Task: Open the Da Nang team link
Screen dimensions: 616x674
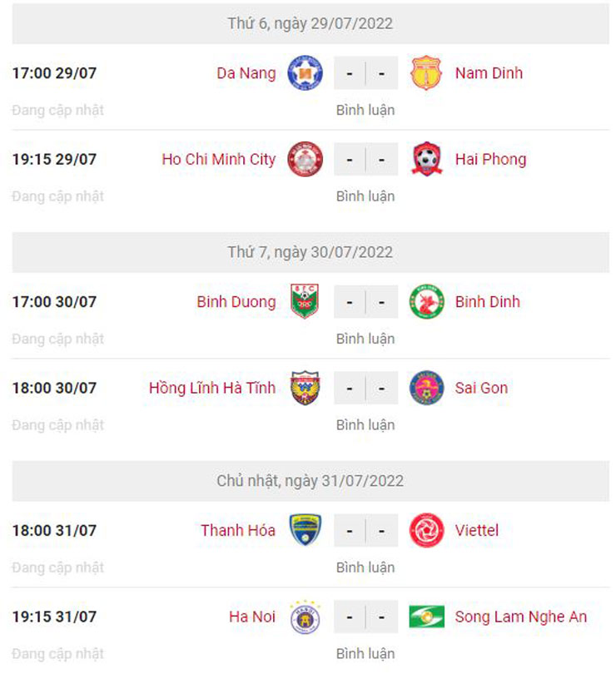Action: 246,73
